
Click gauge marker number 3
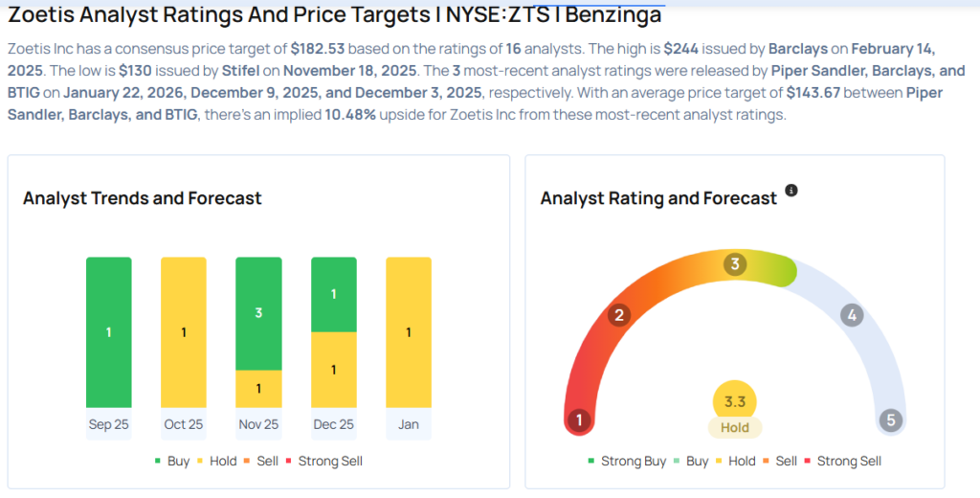pos(734,264)
